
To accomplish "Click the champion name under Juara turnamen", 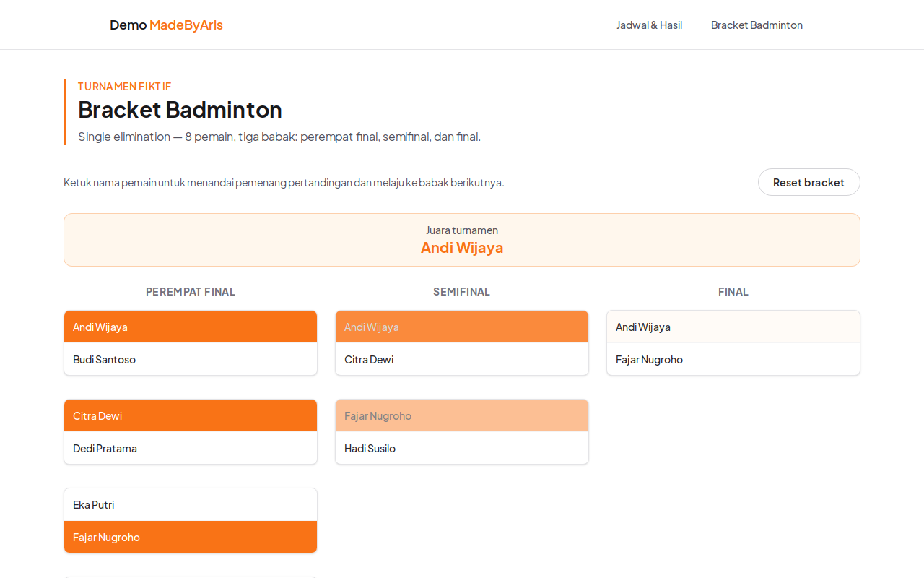I will (462, 248).
